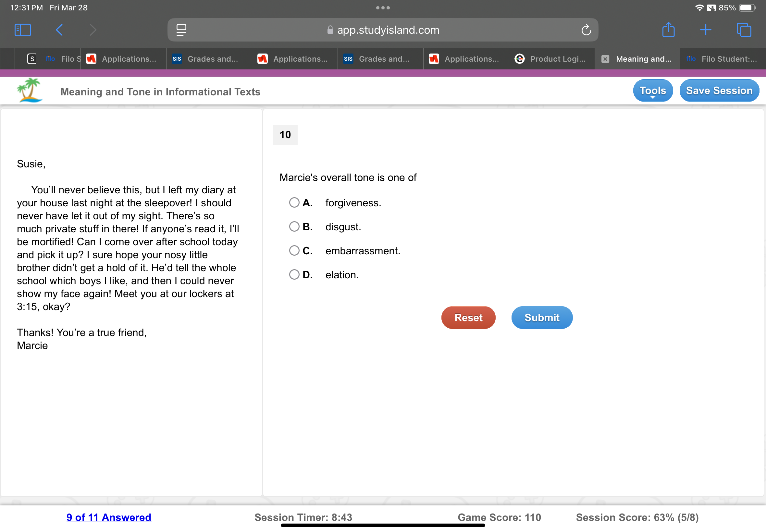Click Save Session button
This screenshot has height=532, width=766.
[719, 91]
